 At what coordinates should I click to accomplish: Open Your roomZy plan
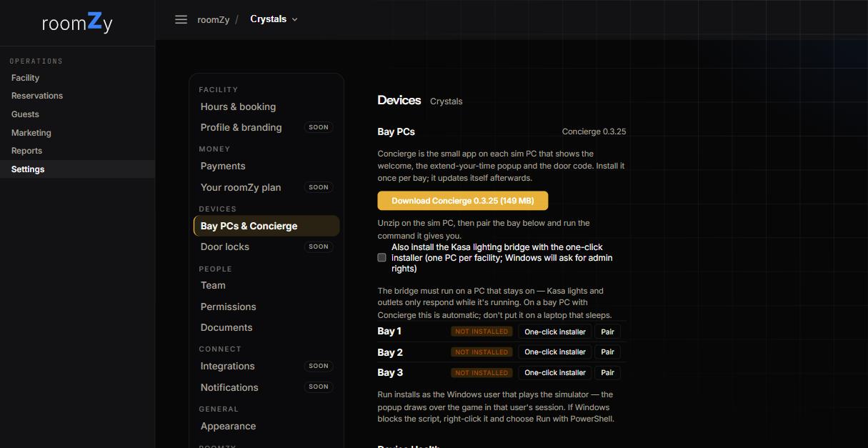tap(266, 187)
